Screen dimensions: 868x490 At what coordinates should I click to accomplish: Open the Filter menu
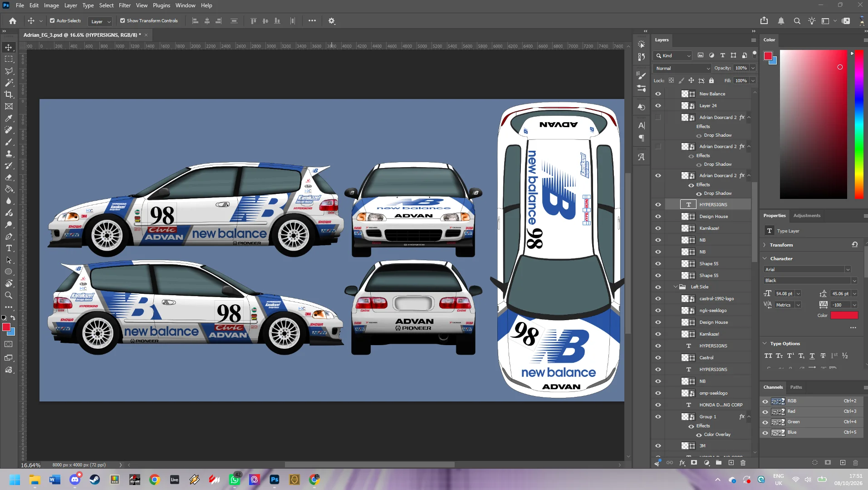point(125,5)
